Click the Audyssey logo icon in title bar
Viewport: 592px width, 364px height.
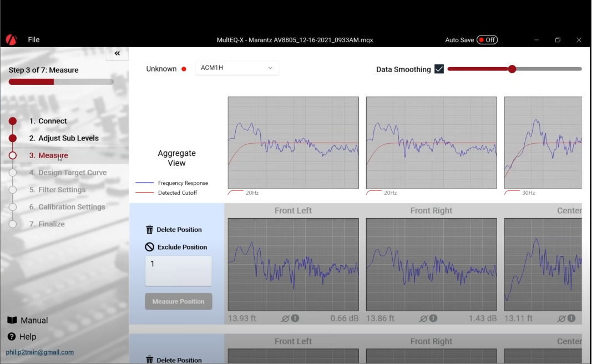[11, 40]
